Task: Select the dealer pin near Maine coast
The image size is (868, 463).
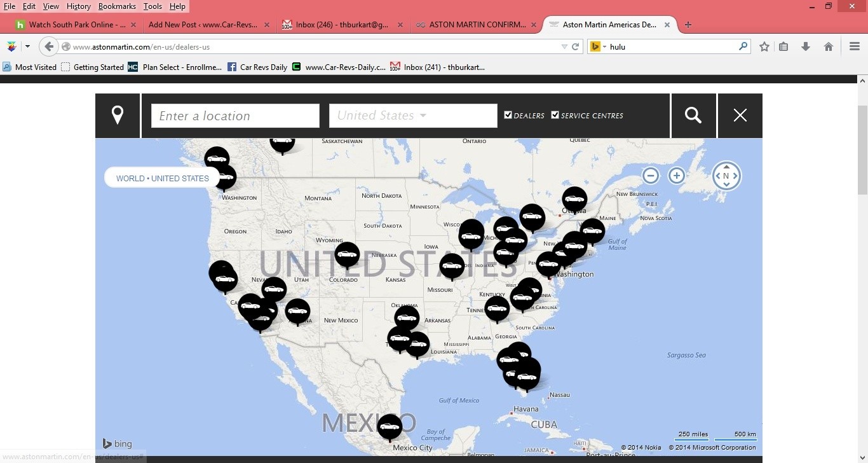Action: point(592,231)
